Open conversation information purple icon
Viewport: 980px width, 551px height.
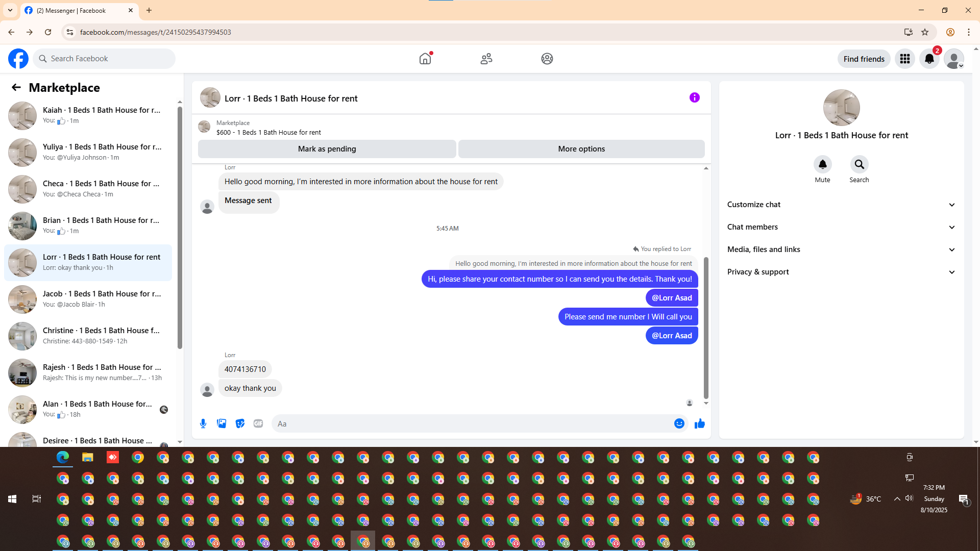pyautogui.click(x=694, y=97)
